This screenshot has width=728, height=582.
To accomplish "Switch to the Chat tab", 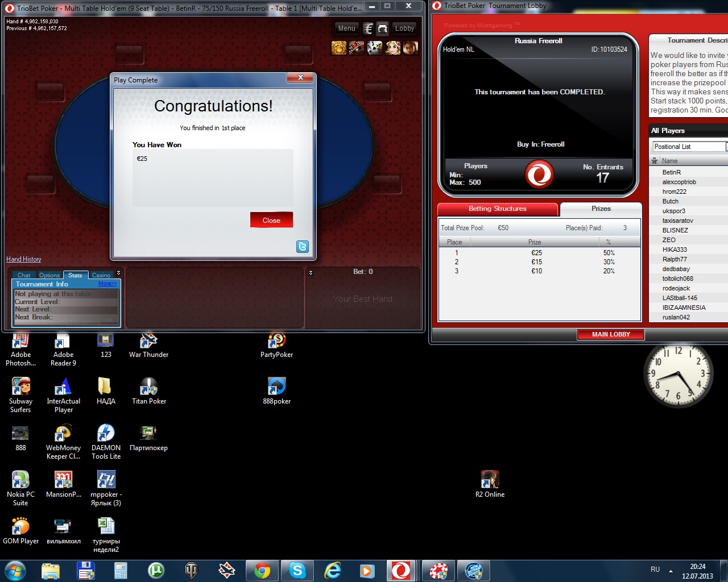I will tap(24, 275).
